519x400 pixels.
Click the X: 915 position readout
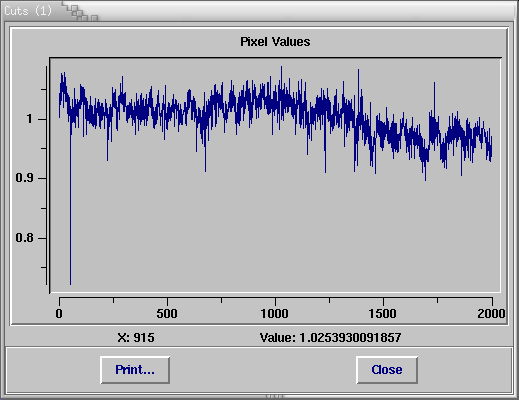(136, 338)
